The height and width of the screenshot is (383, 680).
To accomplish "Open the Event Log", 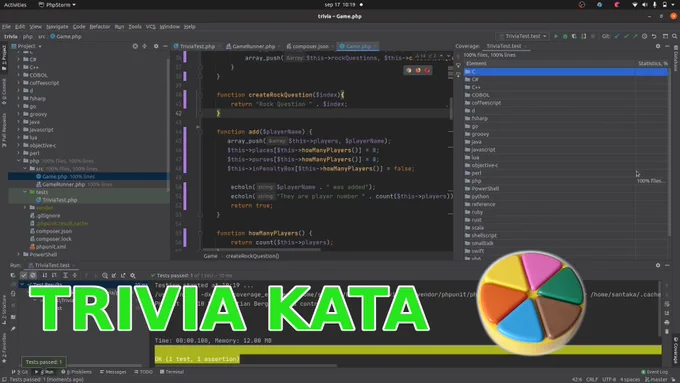I will tap(655, 372).
